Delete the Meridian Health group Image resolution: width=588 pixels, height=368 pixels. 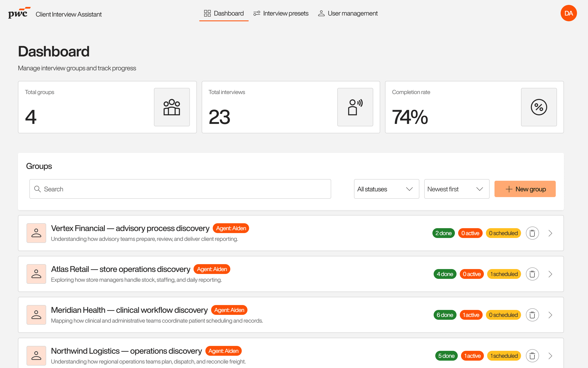pos(532,315)
